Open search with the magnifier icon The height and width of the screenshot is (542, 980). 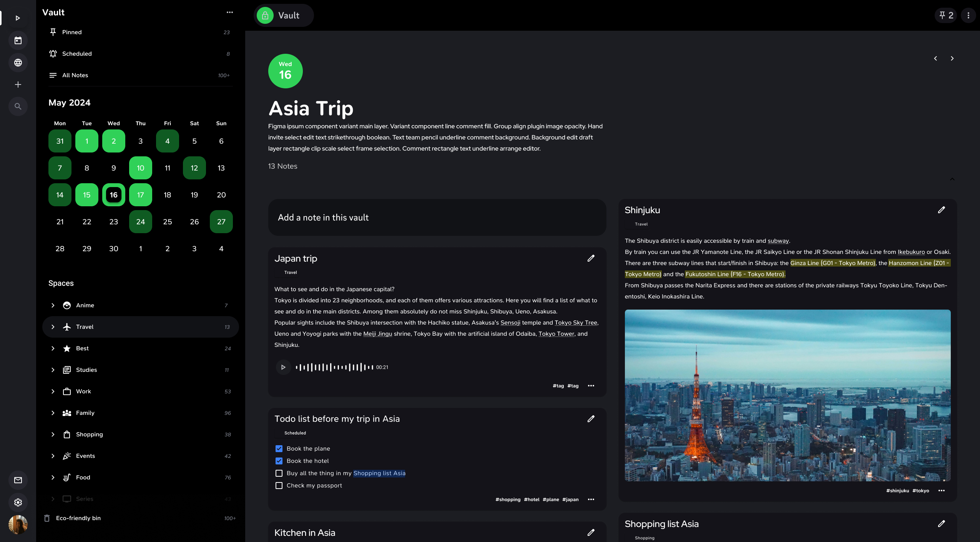tap(18, 106)
